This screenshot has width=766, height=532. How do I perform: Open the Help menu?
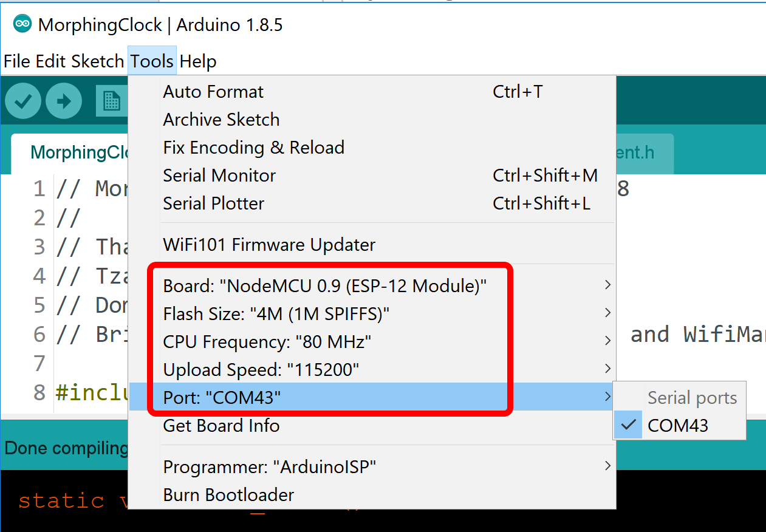pos(198,61)
